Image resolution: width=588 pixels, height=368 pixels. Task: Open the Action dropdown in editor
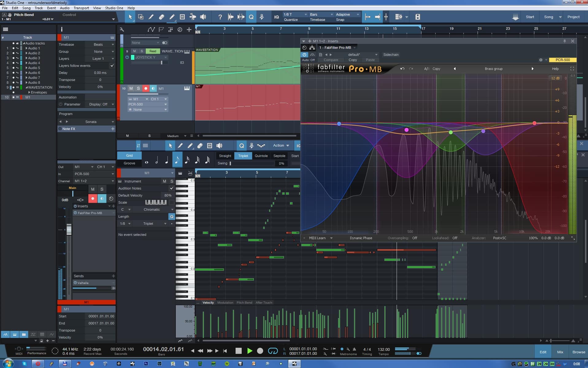tap(281, 145)
